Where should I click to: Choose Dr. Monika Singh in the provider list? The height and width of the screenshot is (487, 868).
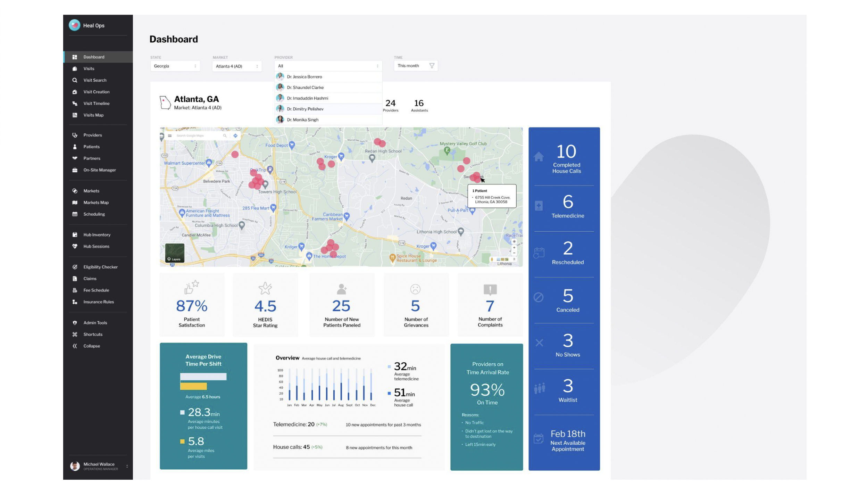click(302, 120)
